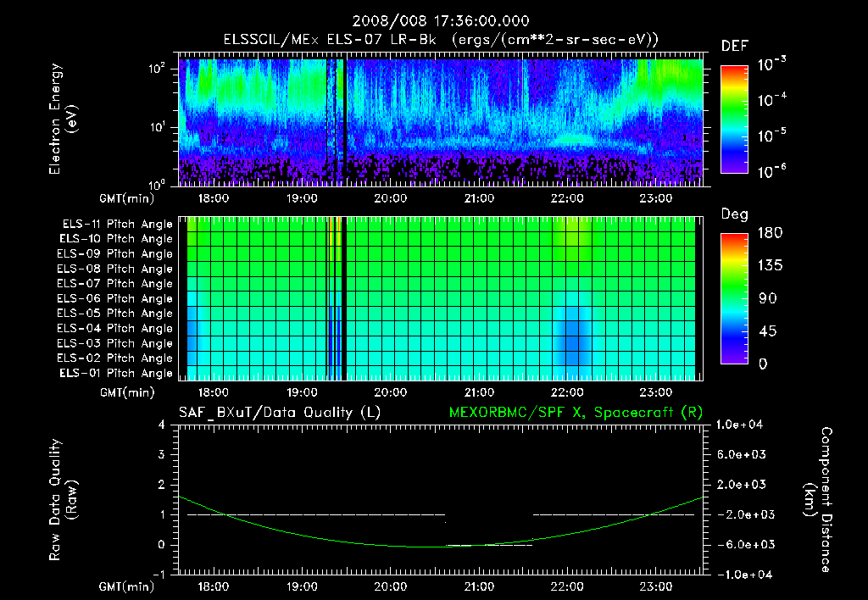The width and height of the screenshot is (868, 600).
Task: Select the ELS-09 Pitch Angle row label
Action: click(115, 254)
